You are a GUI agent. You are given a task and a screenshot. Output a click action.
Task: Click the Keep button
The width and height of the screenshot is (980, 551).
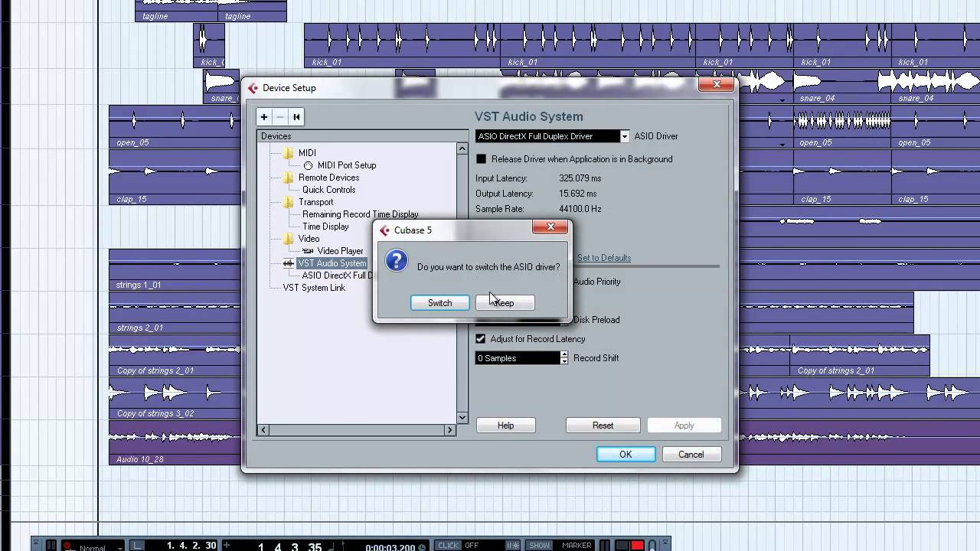click(x=505, y=303)
